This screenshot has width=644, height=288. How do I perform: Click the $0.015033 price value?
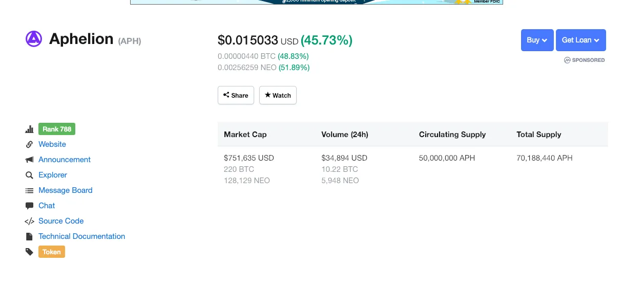click(x=248, y=40)
